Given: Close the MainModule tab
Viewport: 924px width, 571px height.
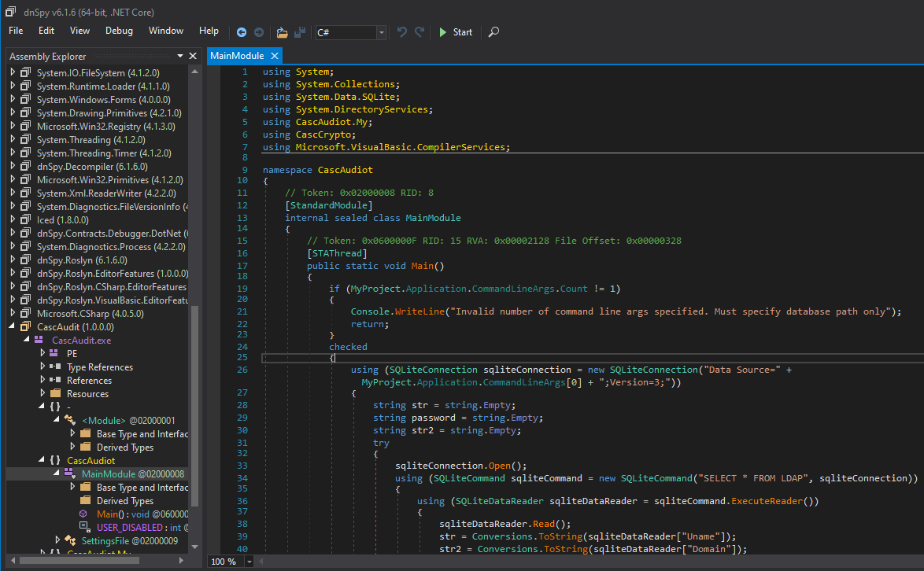Looking at the screenshot, I should click(x=275, y=56).
